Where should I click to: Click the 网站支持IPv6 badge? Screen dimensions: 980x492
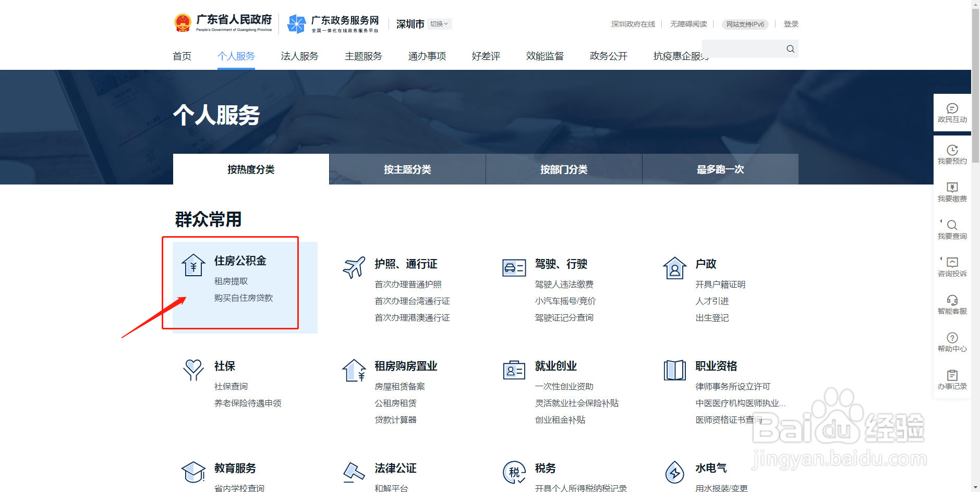click(x=745, y=24)
